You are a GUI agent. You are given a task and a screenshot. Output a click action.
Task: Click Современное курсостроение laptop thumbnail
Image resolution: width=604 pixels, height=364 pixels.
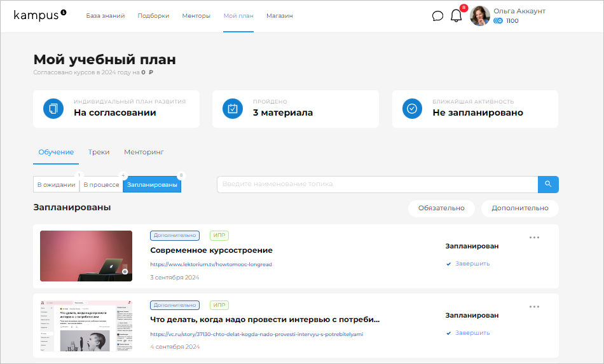point(86,256)
